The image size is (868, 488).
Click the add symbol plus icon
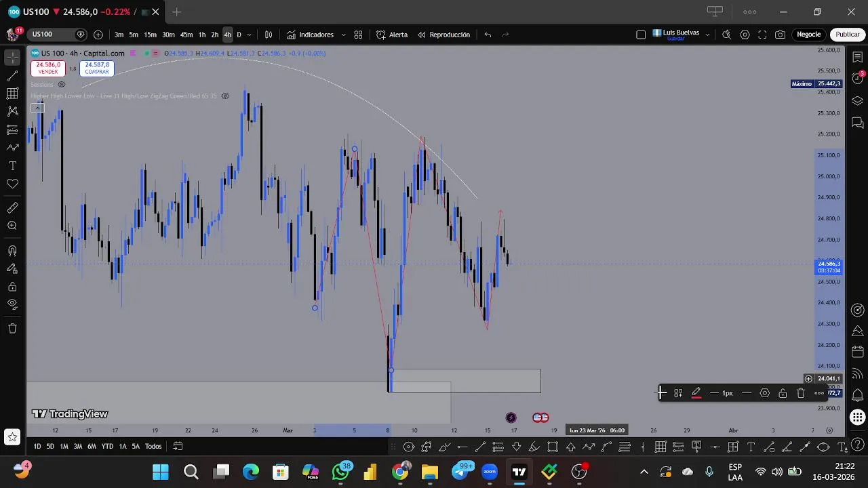point(98,35)
